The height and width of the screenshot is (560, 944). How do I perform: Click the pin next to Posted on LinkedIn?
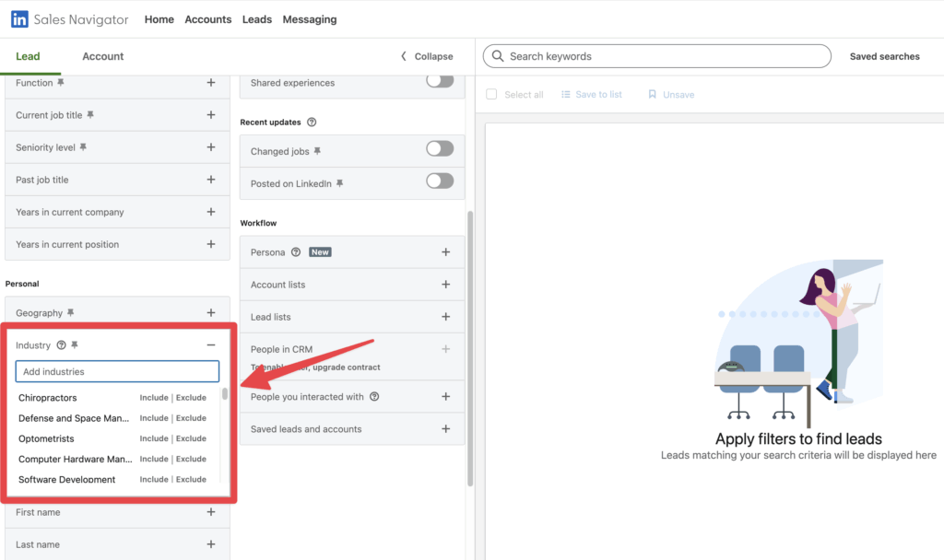[340, 183]
